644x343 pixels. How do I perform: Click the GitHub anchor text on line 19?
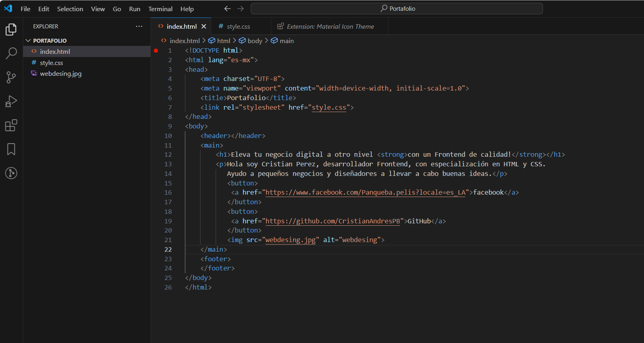click(419, 221)
